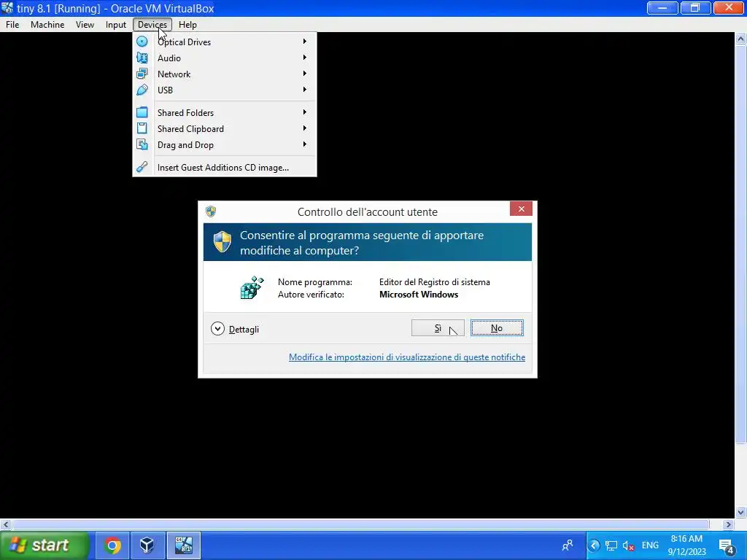Open the Optical Drives submenu

225,42
